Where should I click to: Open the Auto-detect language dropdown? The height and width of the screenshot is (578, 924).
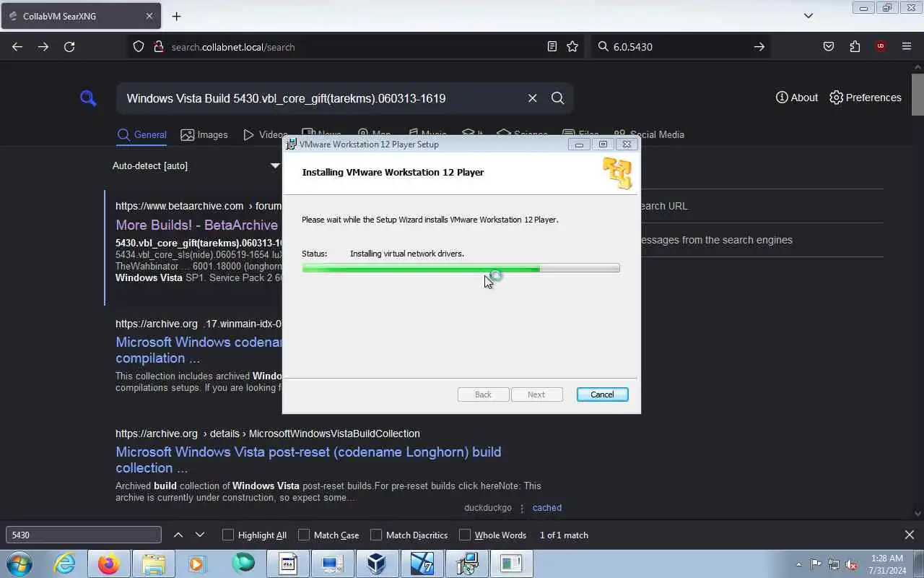196,165
